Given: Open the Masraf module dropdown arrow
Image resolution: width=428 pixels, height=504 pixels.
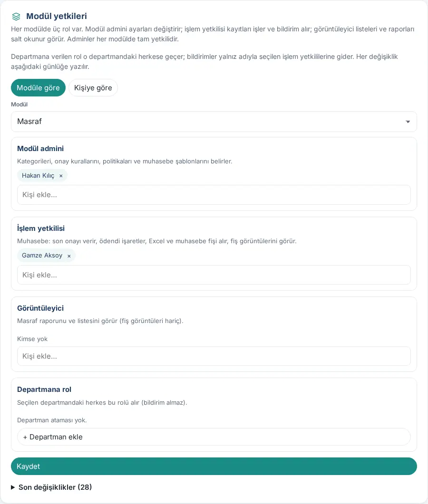Looking at the screenshot, I should 408,122.
